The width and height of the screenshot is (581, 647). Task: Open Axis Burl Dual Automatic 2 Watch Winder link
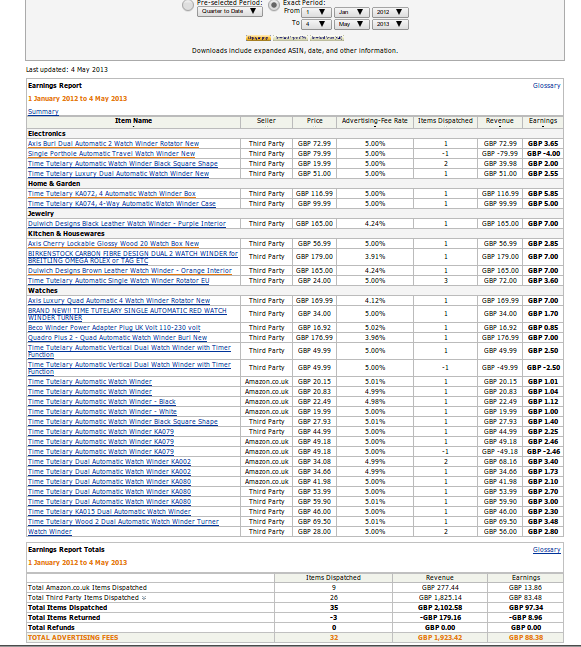point(113,144)
